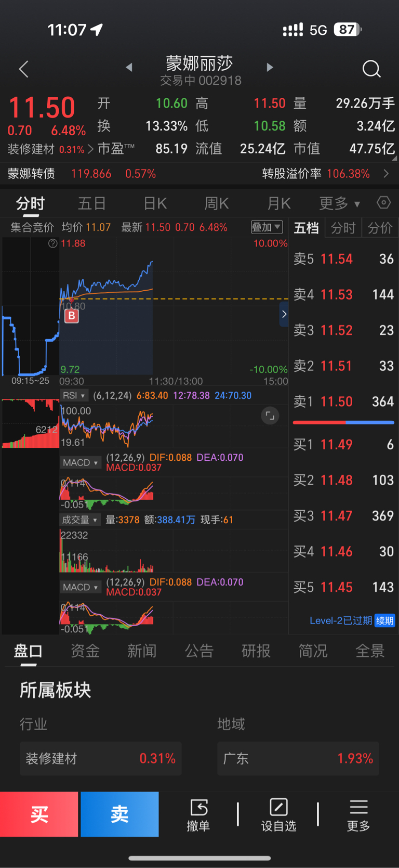Open the first MACD indicator dropdown

80,462
